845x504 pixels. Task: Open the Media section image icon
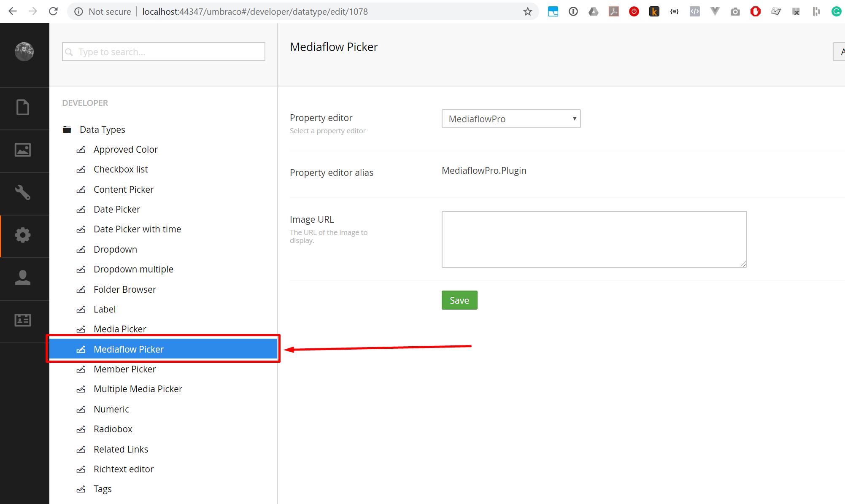pyautogui.click(x=23, y=150)
